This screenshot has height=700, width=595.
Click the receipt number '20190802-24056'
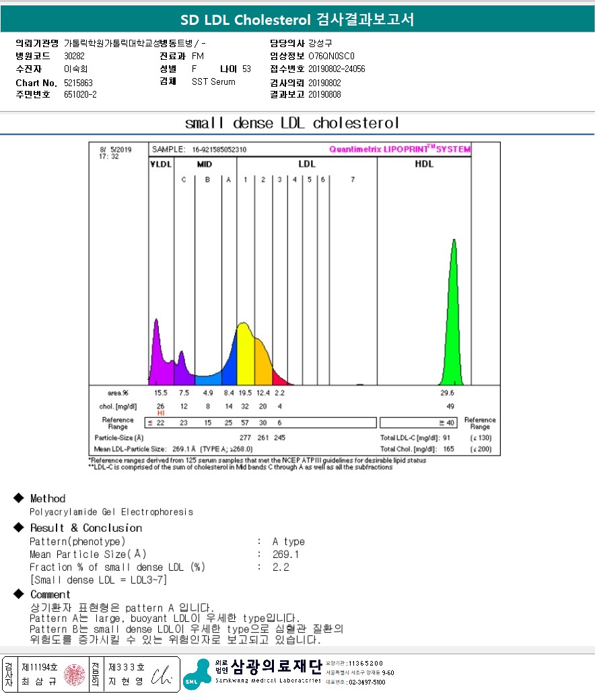click(337, 69)
